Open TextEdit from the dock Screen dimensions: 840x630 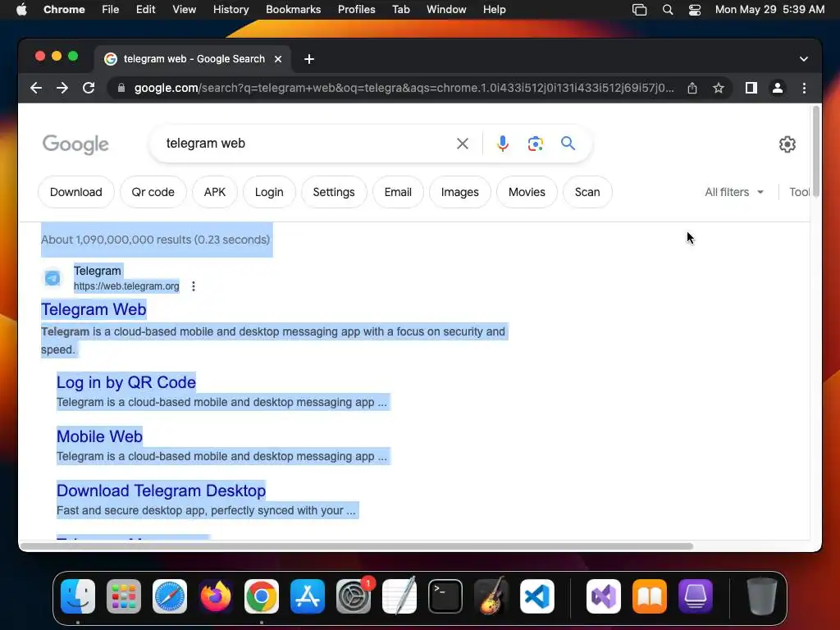[399, 596]
